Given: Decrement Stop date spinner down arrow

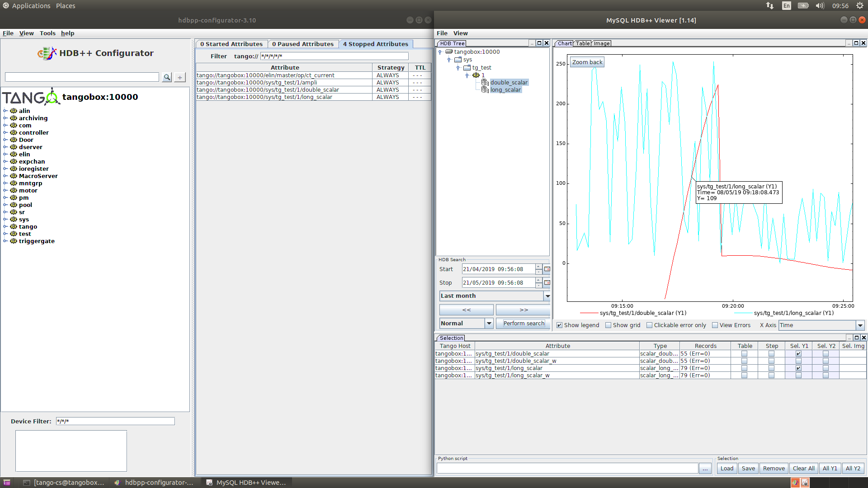Looking at the screenshot, I should point(538,286).
